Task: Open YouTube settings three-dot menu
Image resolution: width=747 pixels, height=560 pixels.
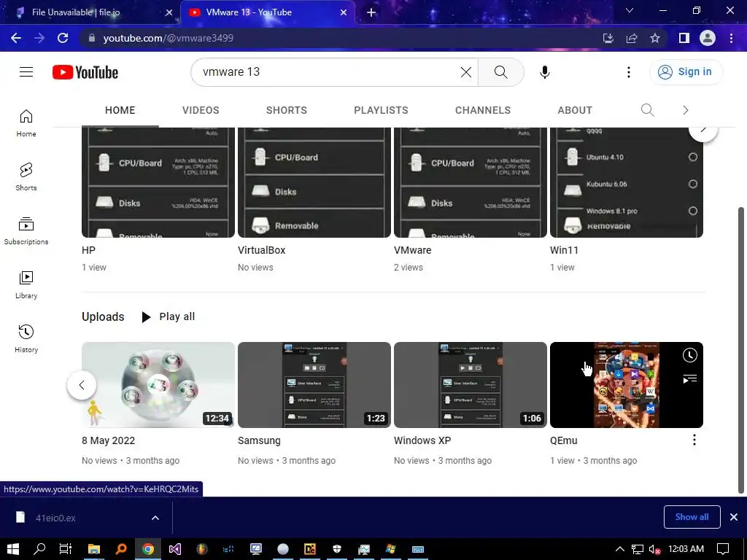Action: click(628, 72)
